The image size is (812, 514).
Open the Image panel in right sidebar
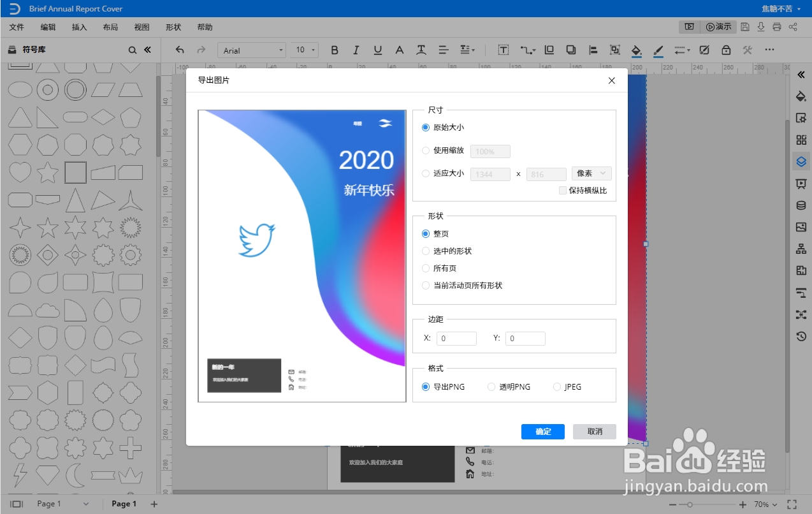click(x=801, y=227)
